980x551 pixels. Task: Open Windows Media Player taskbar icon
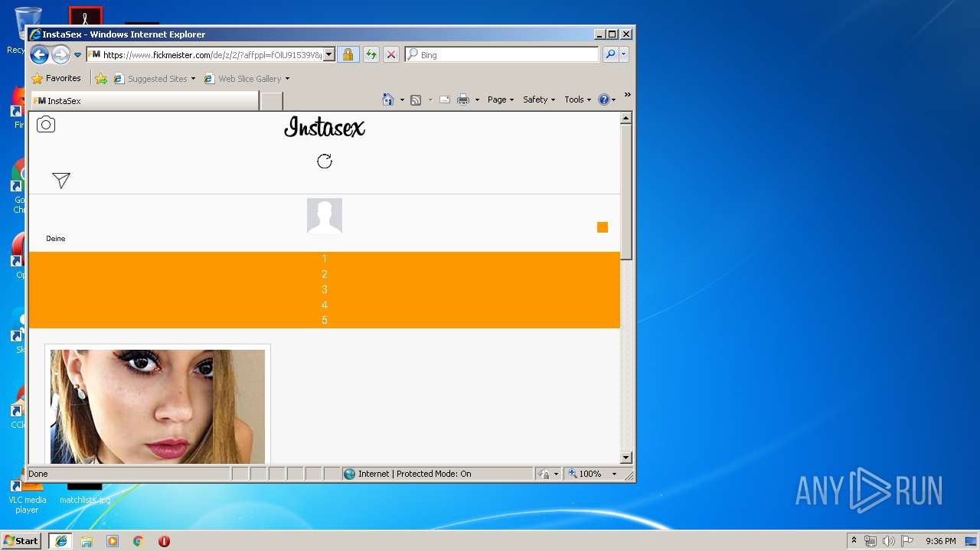click(113, 541)
